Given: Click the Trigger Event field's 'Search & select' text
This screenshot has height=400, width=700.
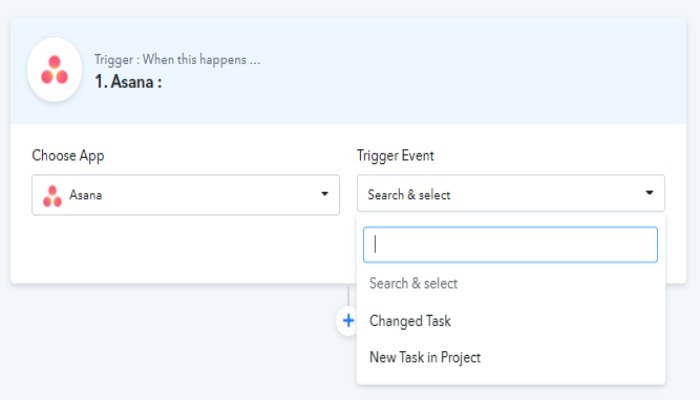Looking at the screenshot, I should tap(409, 195).
